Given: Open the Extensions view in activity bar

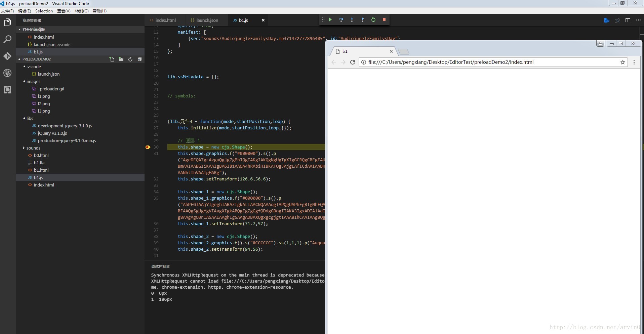Looking at the screenshot, I should click(x=7, y=90).
